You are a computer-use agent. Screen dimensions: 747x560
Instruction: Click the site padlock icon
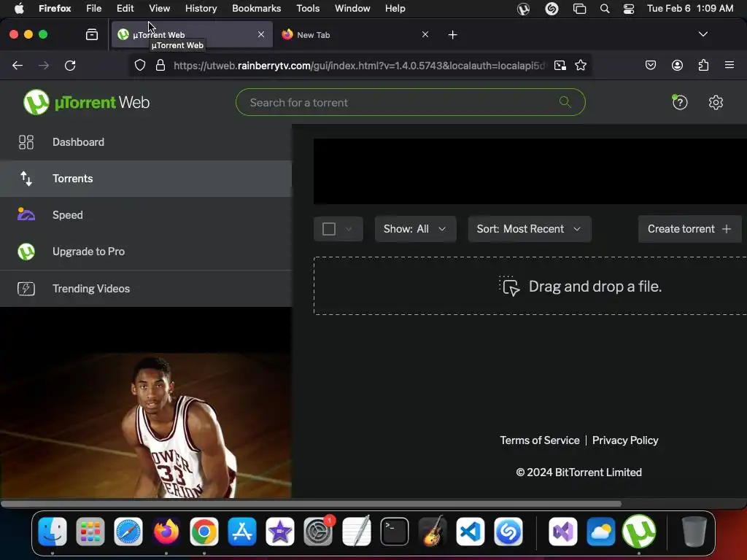160,65
